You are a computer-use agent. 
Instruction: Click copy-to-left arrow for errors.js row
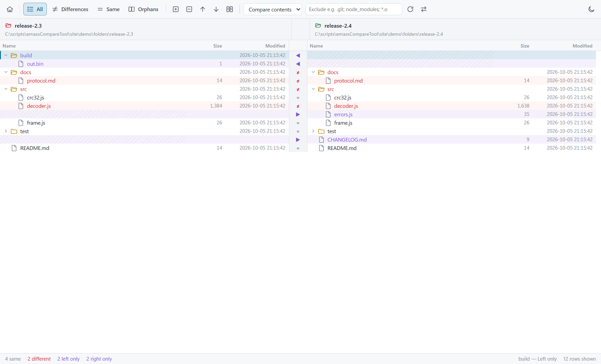coord(298,114)
